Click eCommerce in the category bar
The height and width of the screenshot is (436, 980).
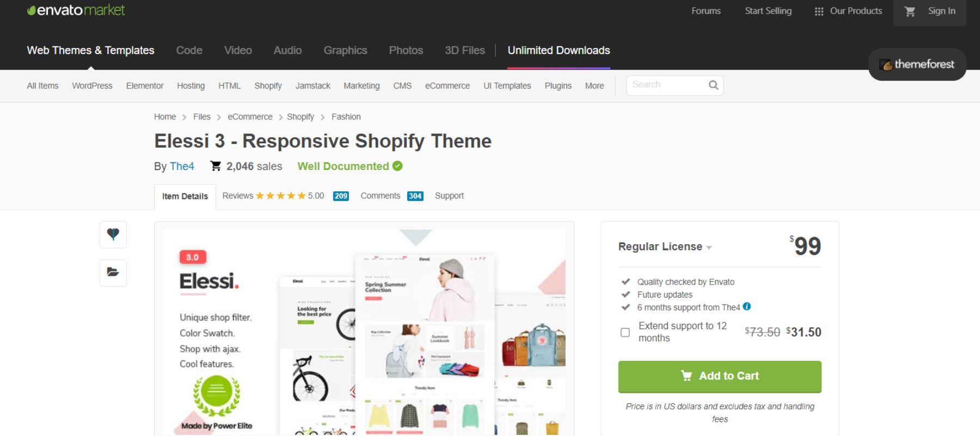[447, 86]
